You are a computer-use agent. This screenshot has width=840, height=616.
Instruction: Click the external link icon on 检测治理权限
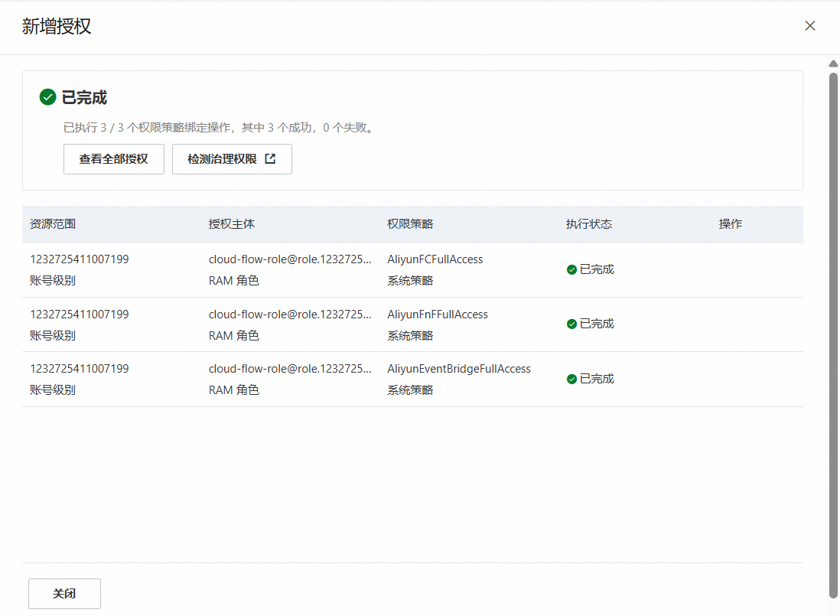click(270, 158)
